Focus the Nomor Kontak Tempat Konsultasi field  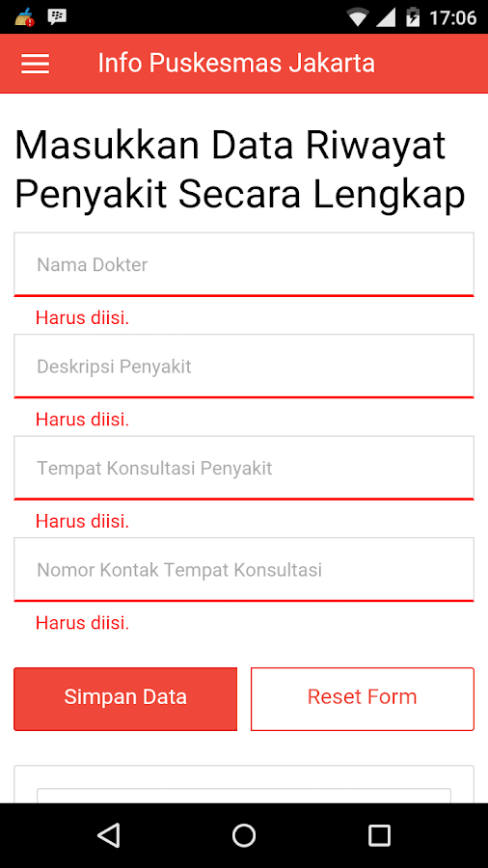(244, 570)
